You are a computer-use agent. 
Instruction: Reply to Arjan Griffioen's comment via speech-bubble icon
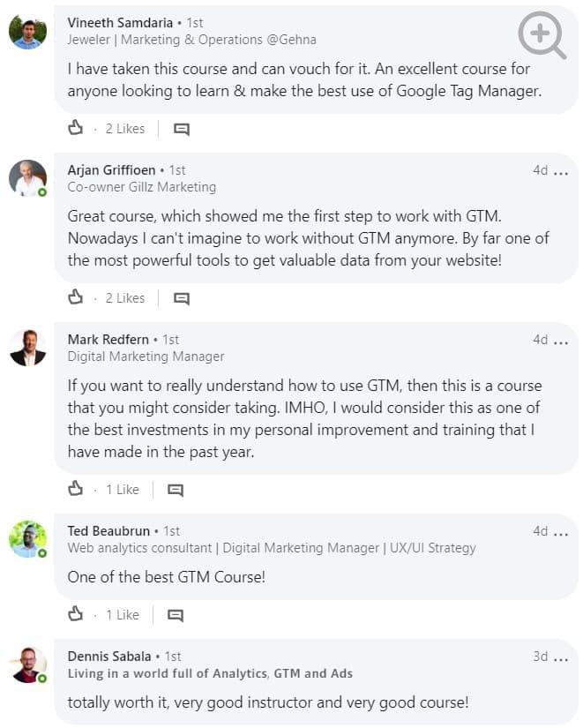[x=182, y=298]
